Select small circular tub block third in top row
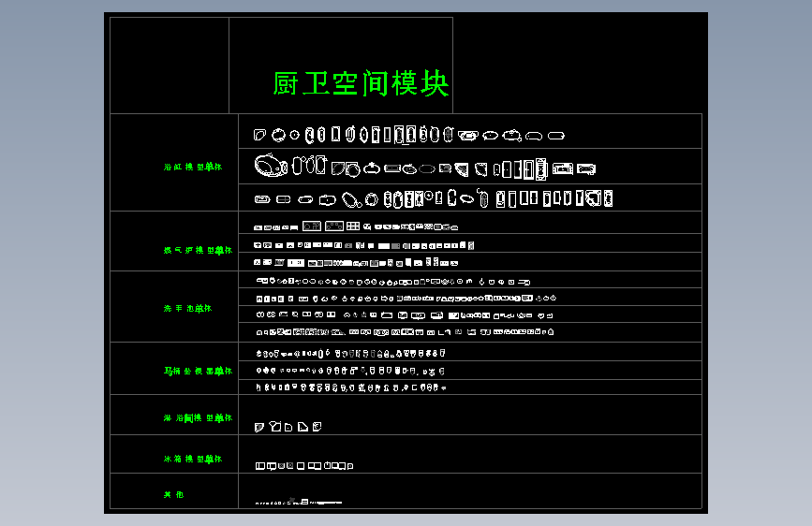The width and height of the screenshot is (812, 526). point(295,135)
